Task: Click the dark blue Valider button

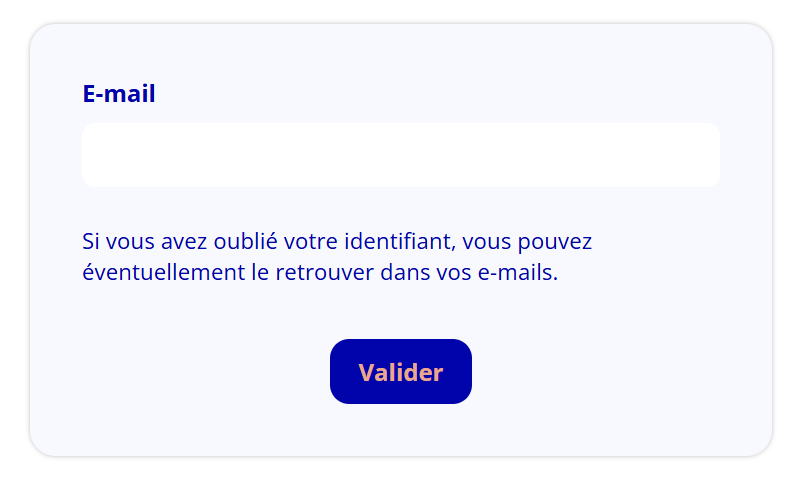Action: pyautogui.click(x=400, y=372)
